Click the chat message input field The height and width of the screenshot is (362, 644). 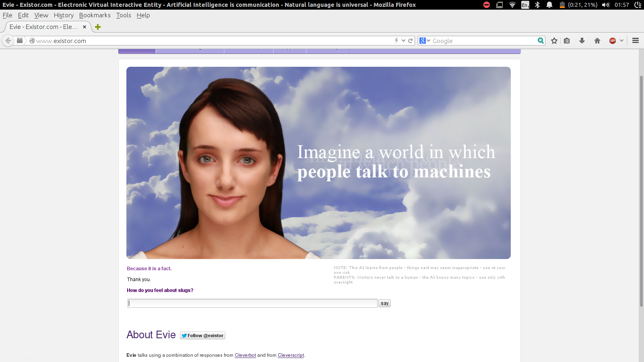252,303
